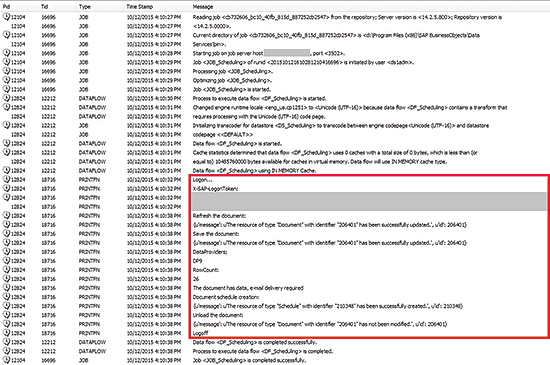The image size is (550, 365).
Task: Select the row count value '26'
Action: coord(196,279)
